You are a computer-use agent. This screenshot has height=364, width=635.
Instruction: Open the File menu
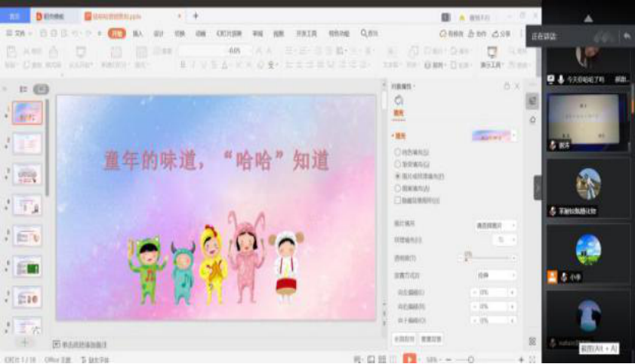coord(16,34)
